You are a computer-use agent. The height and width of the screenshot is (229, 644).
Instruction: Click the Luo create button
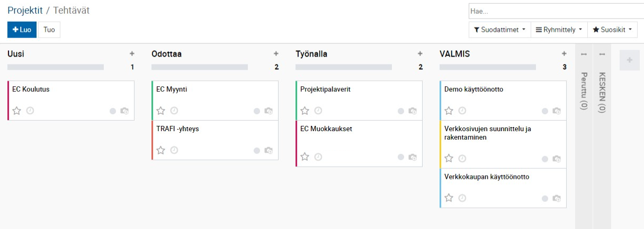[x=22, y=30]
